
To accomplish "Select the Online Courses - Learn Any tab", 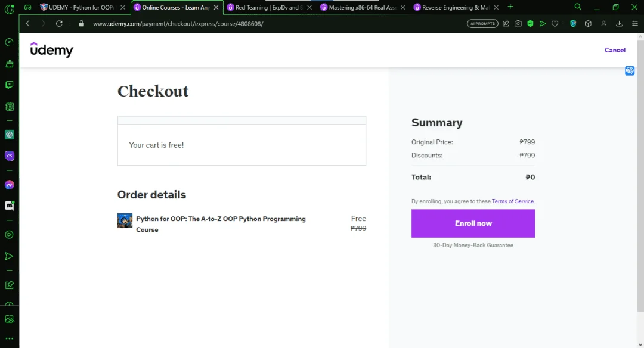I will point(177,7).
